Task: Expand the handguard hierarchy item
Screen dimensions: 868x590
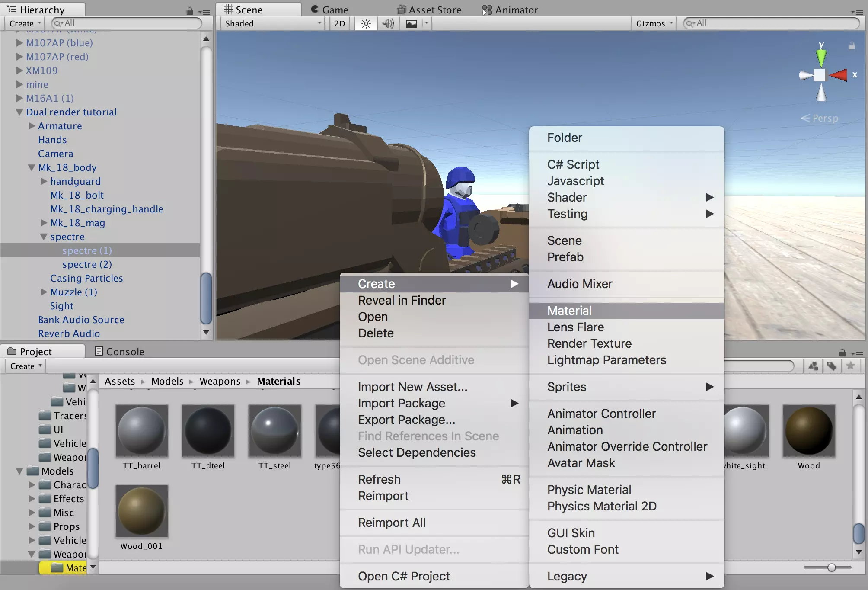Action: coord(44,181)
